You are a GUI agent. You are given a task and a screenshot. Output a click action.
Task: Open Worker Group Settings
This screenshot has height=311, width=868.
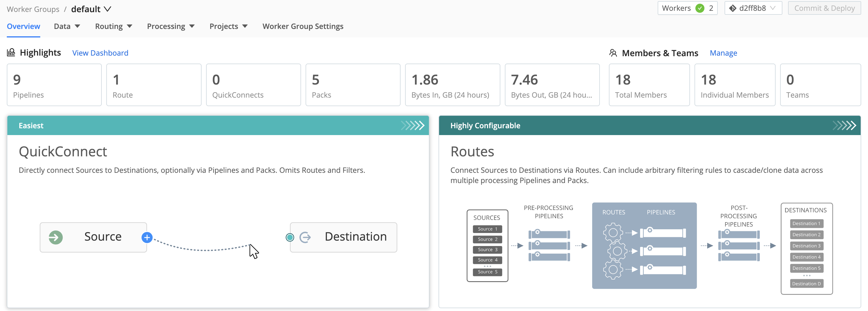(x=302, y=26)
